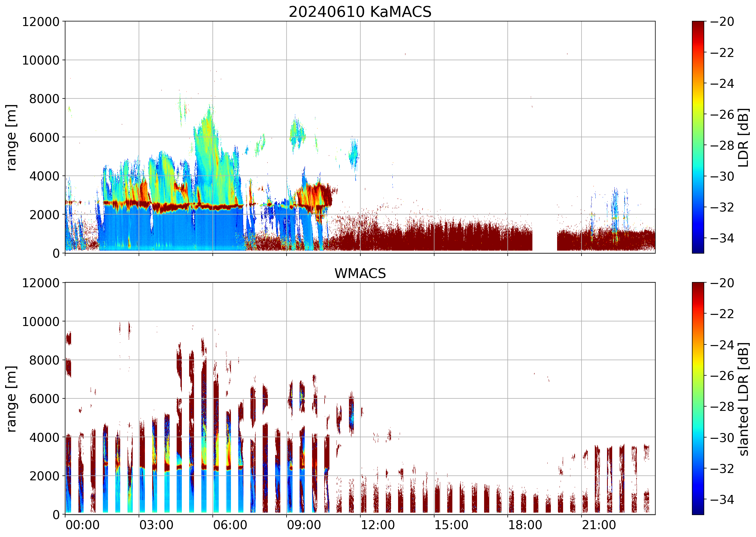Click the 18:00 time axis label
The image size is (756, 537).
click(525, 525)
